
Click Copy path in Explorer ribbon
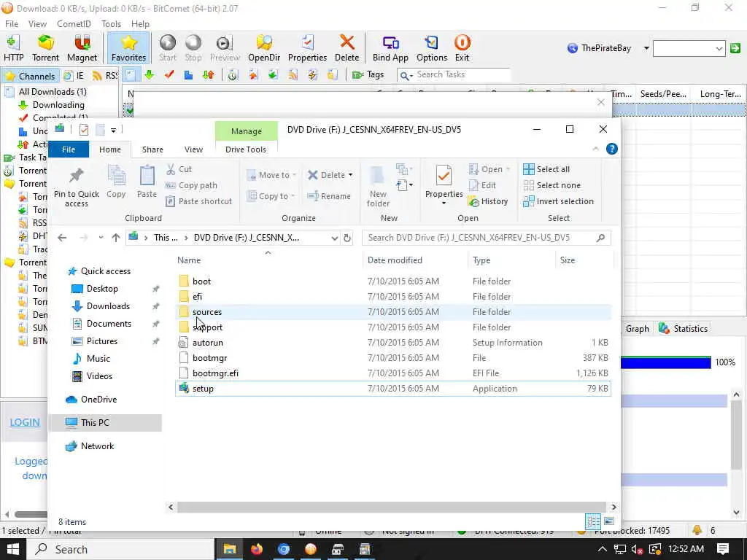pos(191,185)
